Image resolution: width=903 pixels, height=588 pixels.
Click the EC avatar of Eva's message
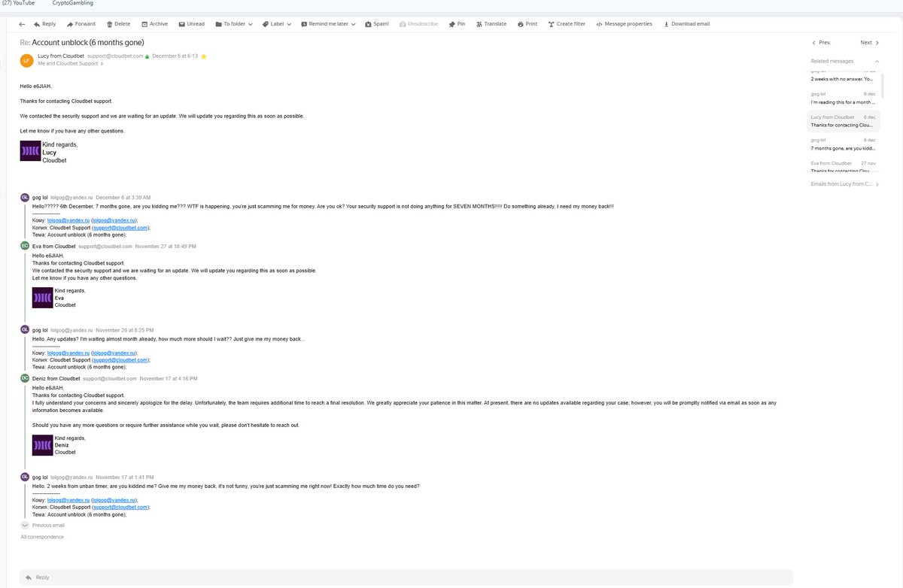(25, 246)
